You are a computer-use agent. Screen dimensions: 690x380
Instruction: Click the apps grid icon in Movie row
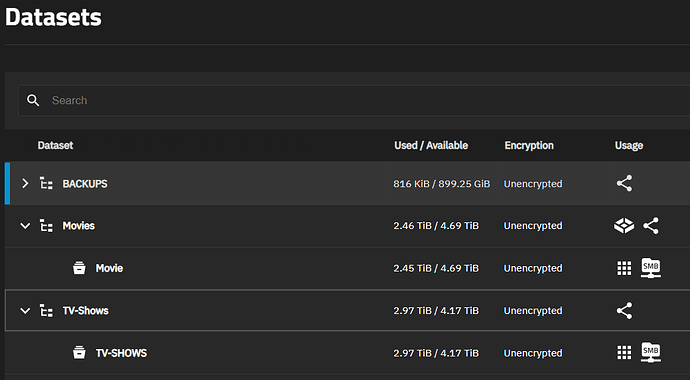(624, 268)
